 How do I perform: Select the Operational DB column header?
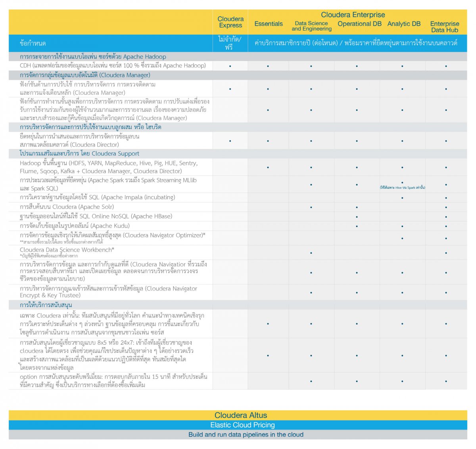click(359, 24)
